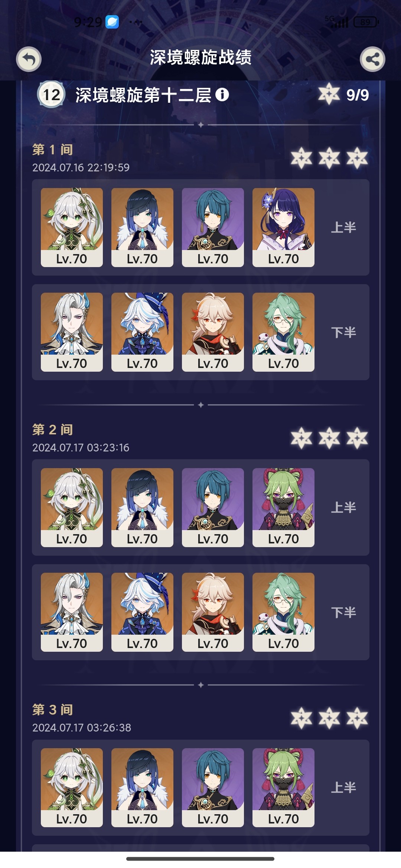This screenshot has height=868, width=401.
Task: Select Baizhu portrait in chamber 2 second half
Action: coord(283,612)
